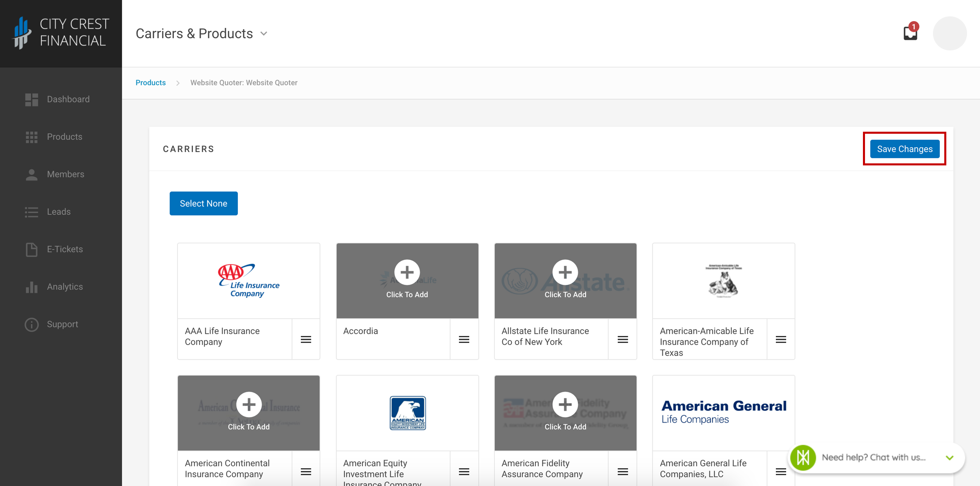This screenshot has width=980, height=486.
Task: Click the Analytics bar chart icon
Action: click(32, 287)
